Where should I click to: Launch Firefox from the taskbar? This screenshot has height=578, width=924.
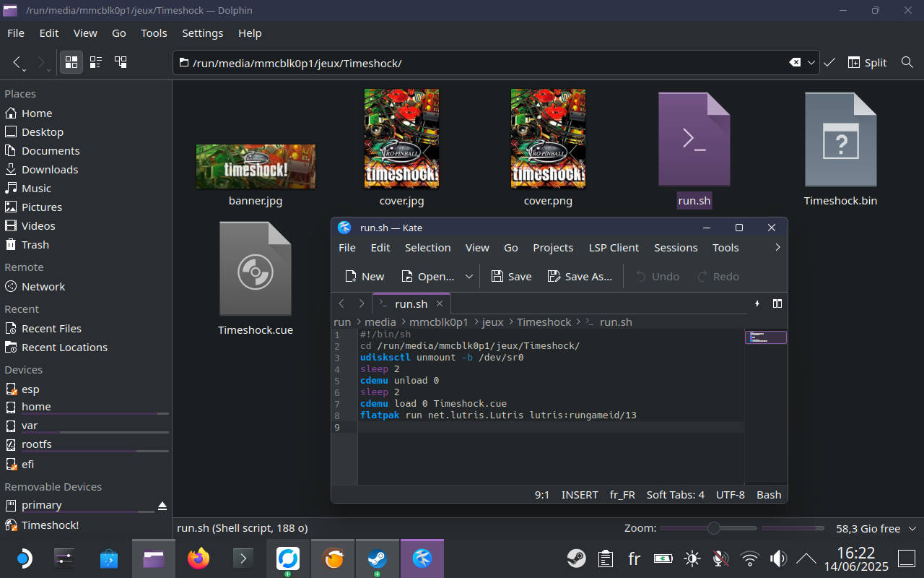(x=198, y=558)
